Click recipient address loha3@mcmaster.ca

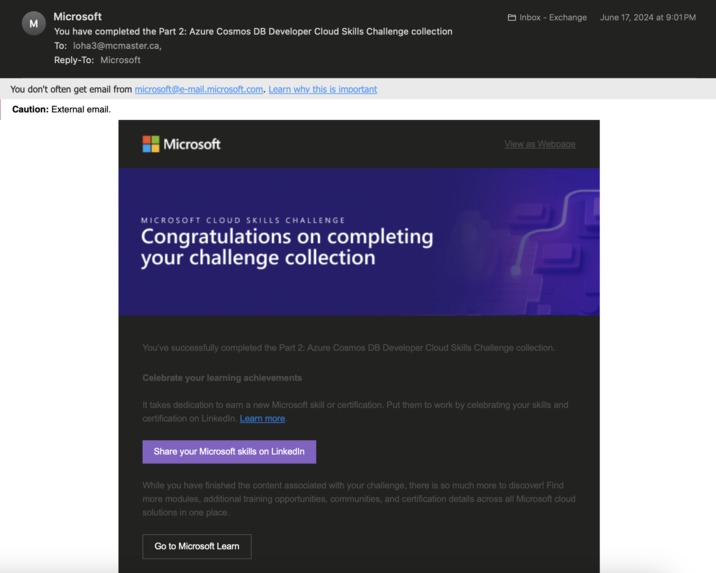click(116, 46)
